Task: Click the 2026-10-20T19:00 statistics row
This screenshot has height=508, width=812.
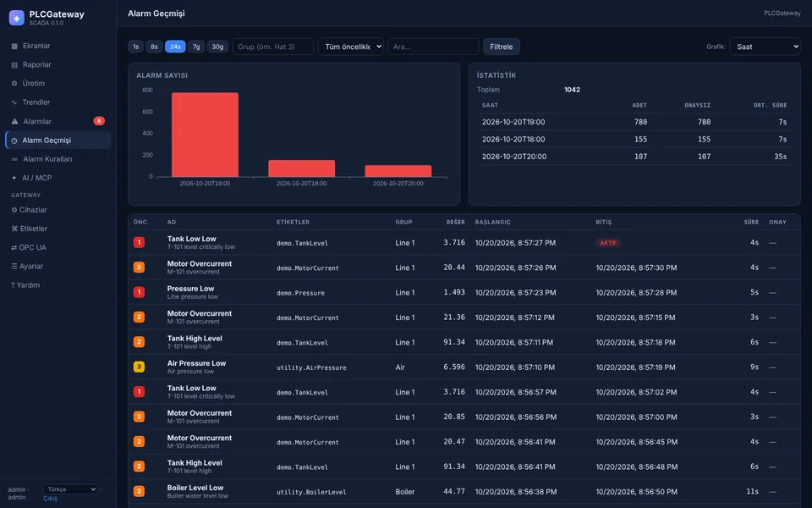Action: (634, 122)
